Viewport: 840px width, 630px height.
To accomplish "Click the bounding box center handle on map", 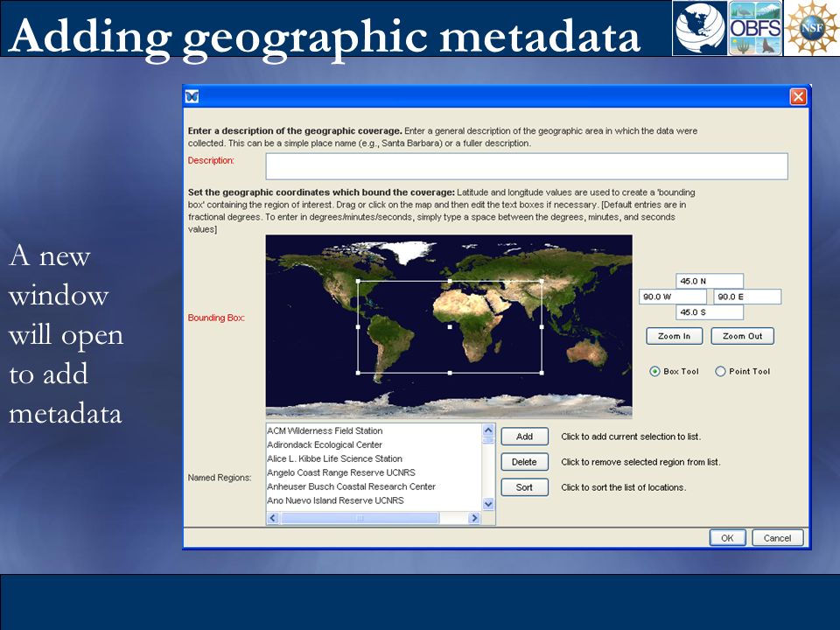I will [x=450, y=326].
